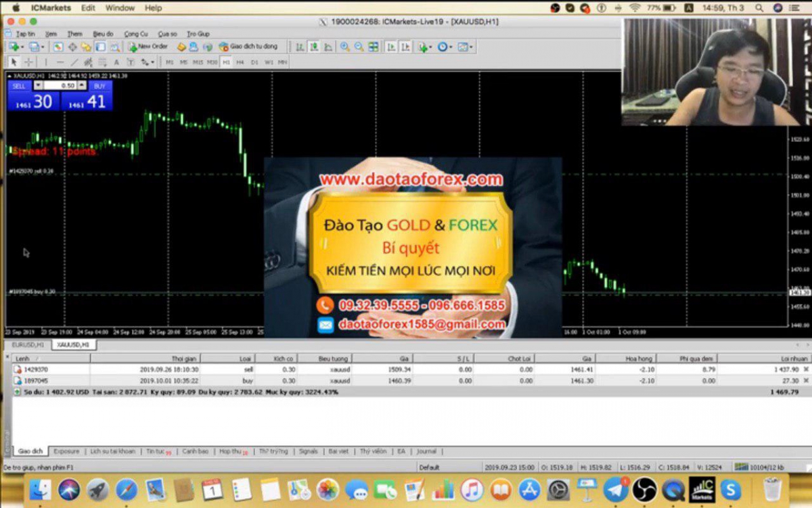The width and height of the screenshot is (812, 508).
Task: Open the macOS Window menu
Action: 120,8
